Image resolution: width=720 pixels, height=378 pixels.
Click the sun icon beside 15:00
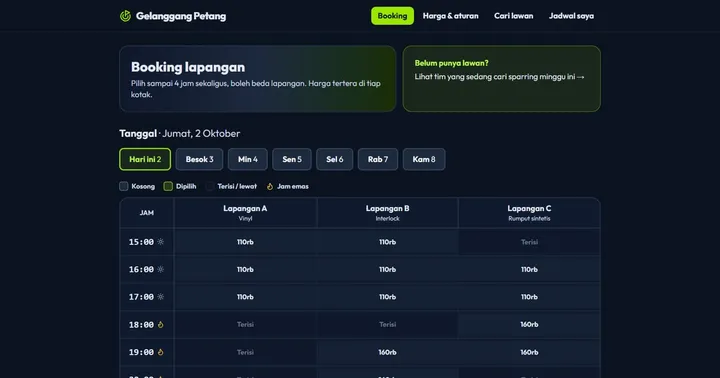tap(160, 242)
